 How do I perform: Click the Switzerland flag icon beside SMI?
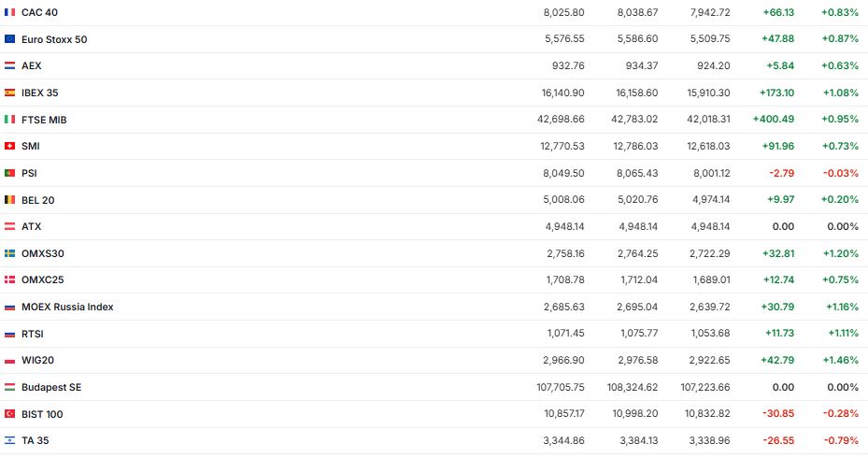pos(9,146)
